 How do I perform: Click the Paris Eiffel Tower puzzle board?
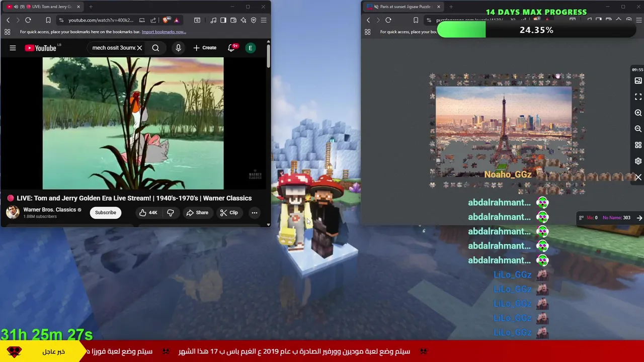504,131
